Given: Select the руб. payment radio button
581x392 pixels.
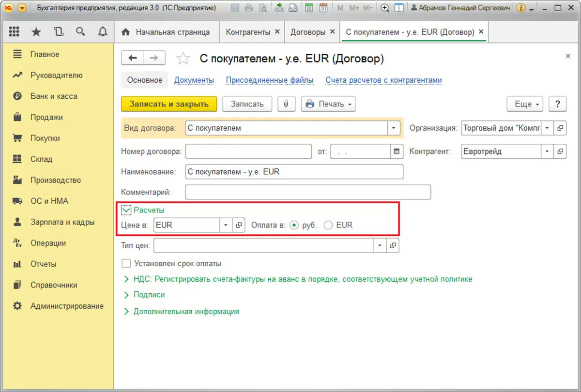Looking at the screenshot, I should (x=294, y=225).
